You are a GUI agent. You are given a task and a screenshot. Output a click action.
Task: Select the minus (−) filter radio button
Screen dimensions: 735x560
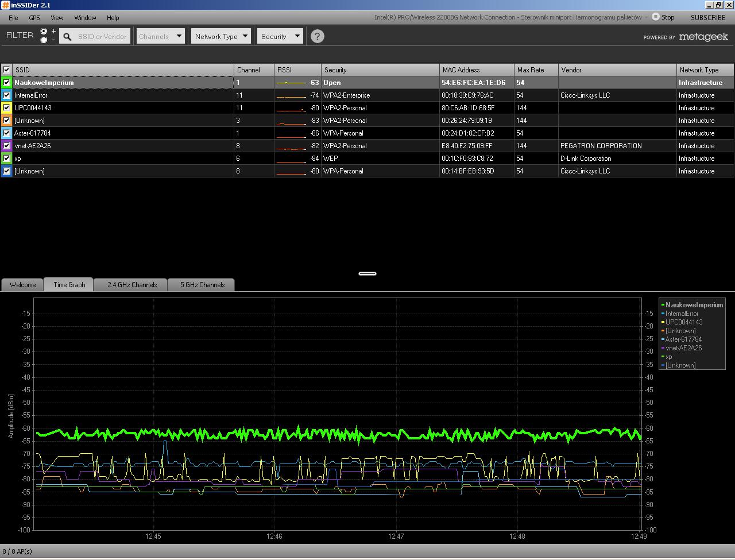click(x=44, y=40)
